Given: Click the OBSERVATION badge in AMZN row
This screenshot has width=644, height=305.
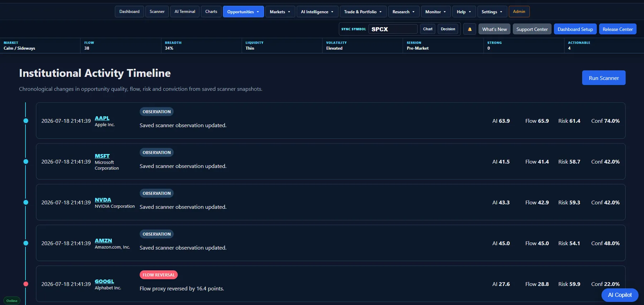Looking at the screenshot, I should point(157,234).
